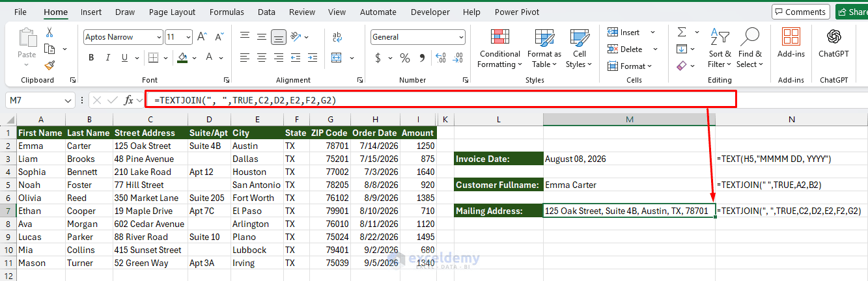Open the ChatGPT add-in

(x=833, y=42)
